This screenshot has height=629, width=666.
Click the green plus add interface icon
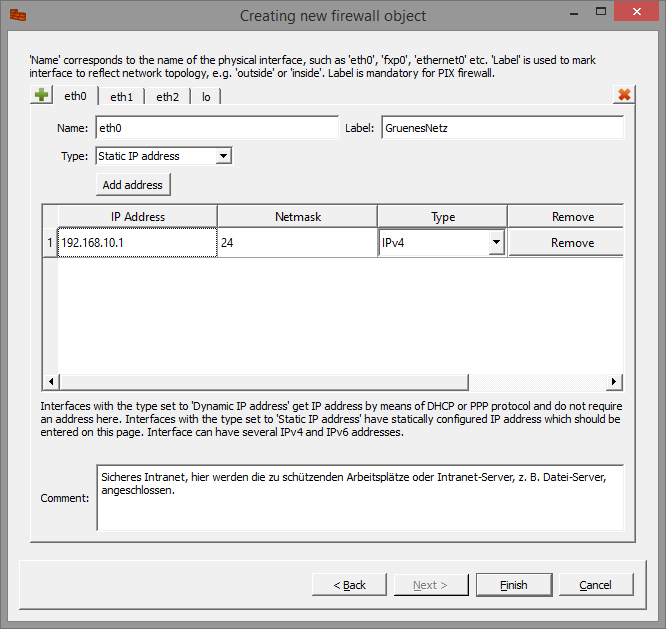click(41, 96)
